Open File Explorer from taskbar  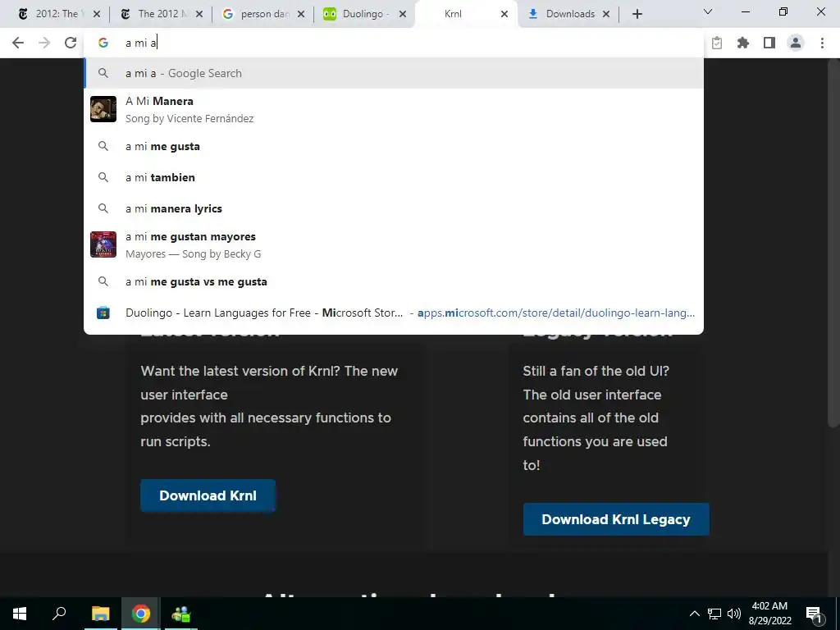click(x=100, y=614)
